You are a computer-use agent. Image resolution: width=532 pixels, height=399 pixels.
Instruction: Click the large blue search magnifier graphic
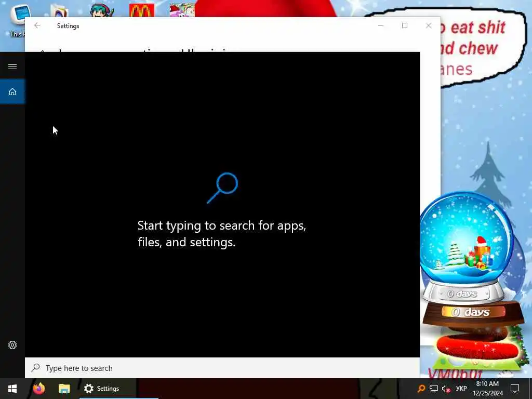(222, 188)
